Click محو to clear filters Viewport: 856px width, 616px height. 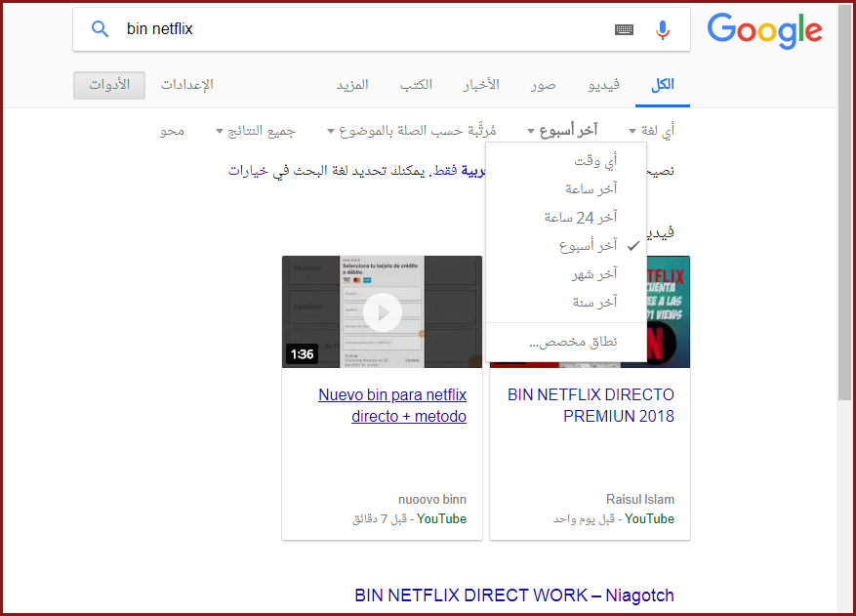coord(172,131)
